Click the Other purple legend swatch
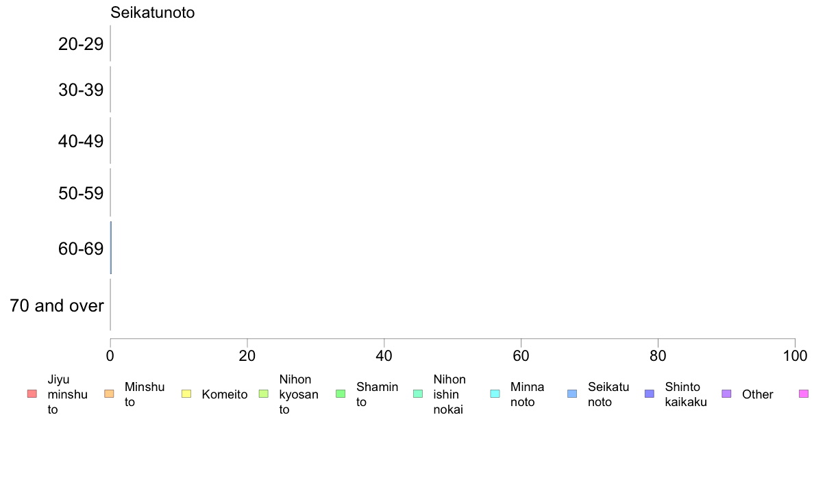This screenshot has width=814, height=504. pos(727,394)
